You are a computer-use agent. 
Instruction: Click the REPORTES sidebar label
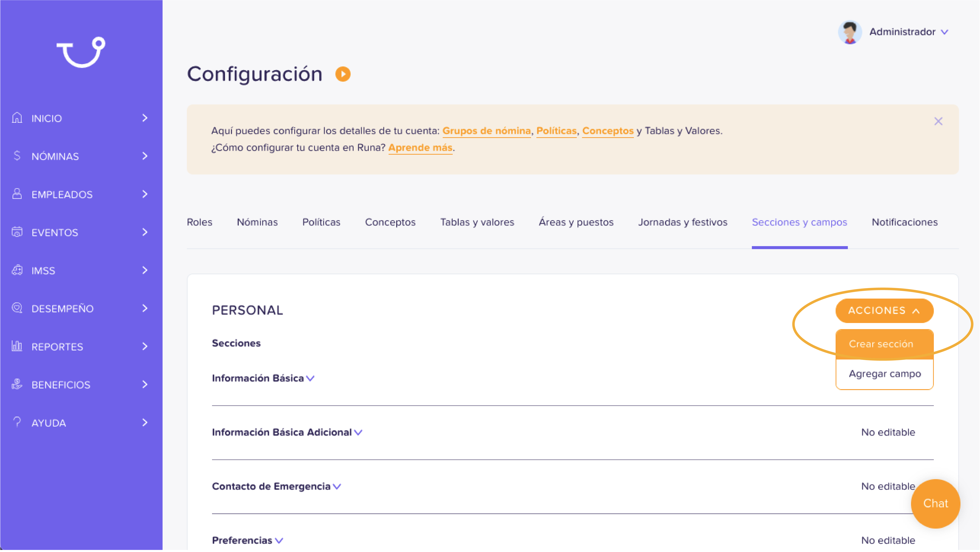pyautogui.click(x=57, y=347)
